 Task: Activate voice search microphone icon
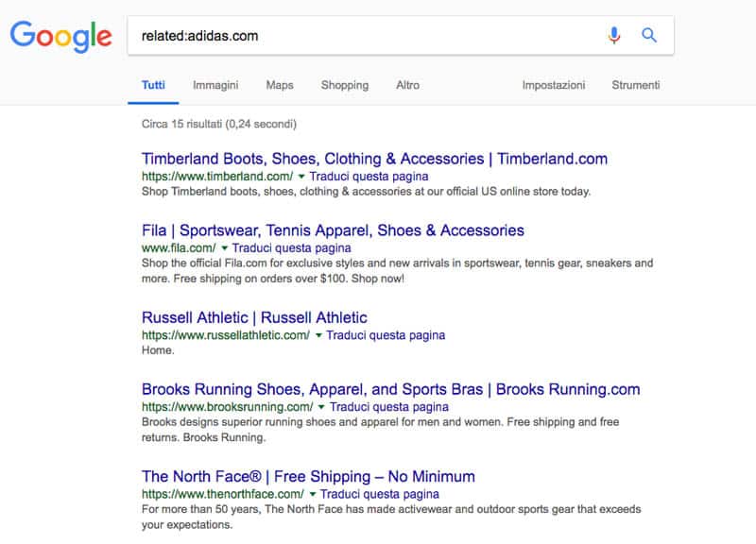coord(613,35)
